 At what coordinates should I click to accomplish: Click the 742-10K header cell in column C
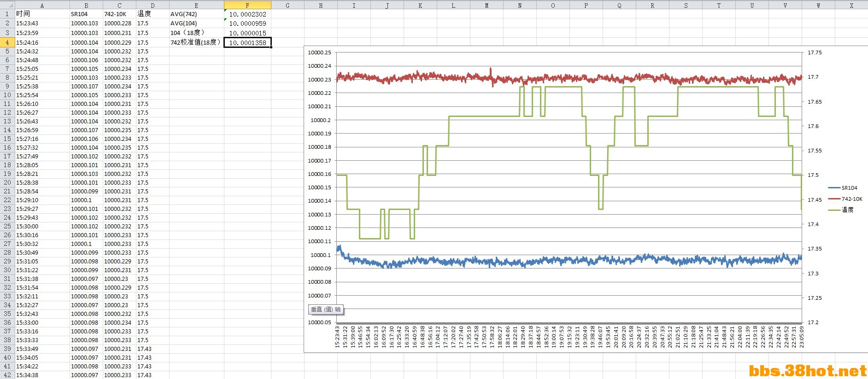coord(119,14)
